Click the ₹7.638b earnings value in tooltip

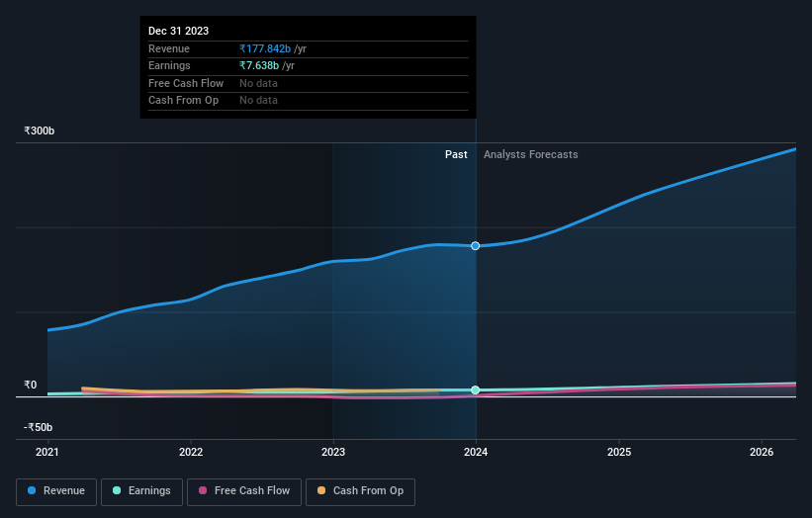[x=259, y=65]
